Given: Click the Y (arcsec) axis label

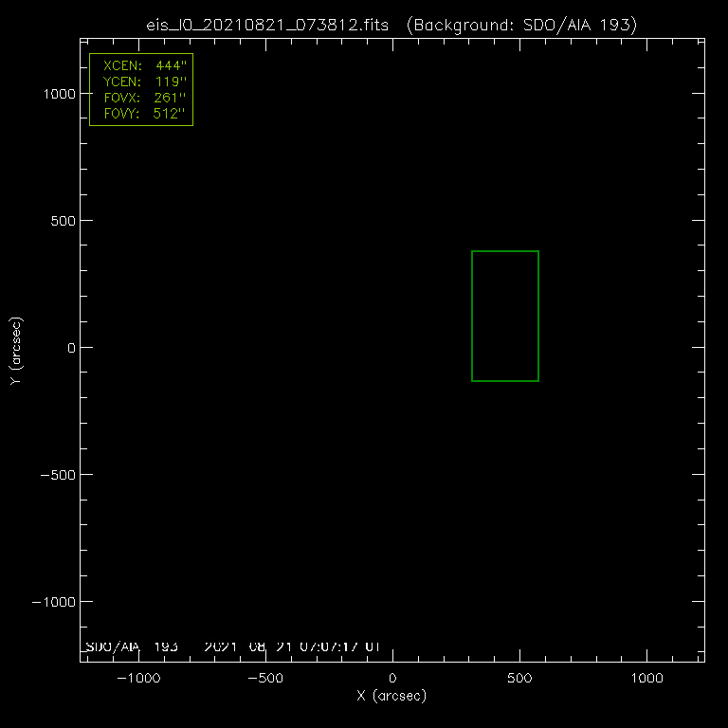Looking at the screenshot, I should (x=15, y=351).
